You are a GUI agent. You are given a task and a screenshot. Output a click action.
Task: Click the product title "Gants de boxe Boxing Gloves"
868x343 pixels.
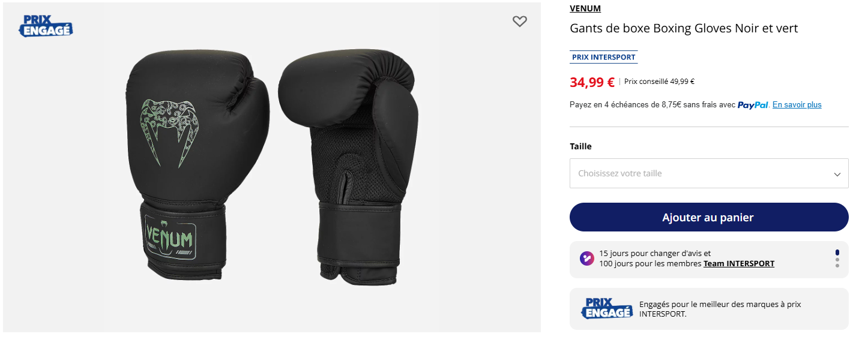click(x=683, y=28)
